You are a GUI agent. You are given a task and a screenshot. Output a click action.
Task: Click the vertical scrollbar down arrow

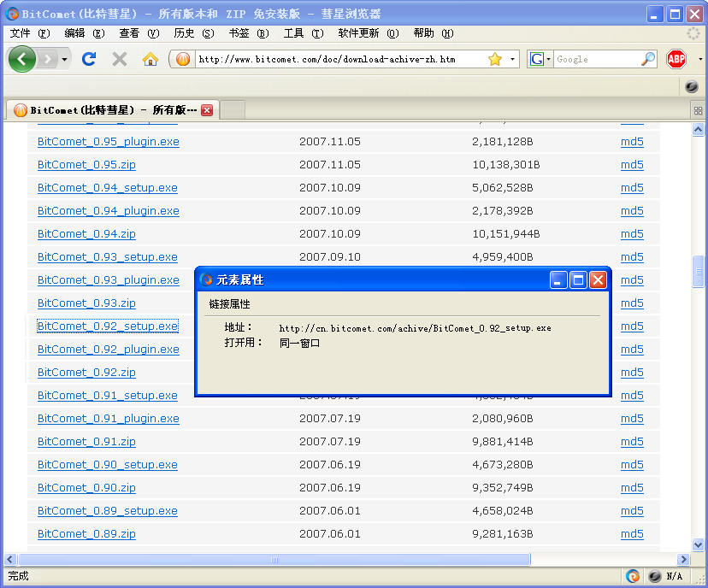click(698, 544)
